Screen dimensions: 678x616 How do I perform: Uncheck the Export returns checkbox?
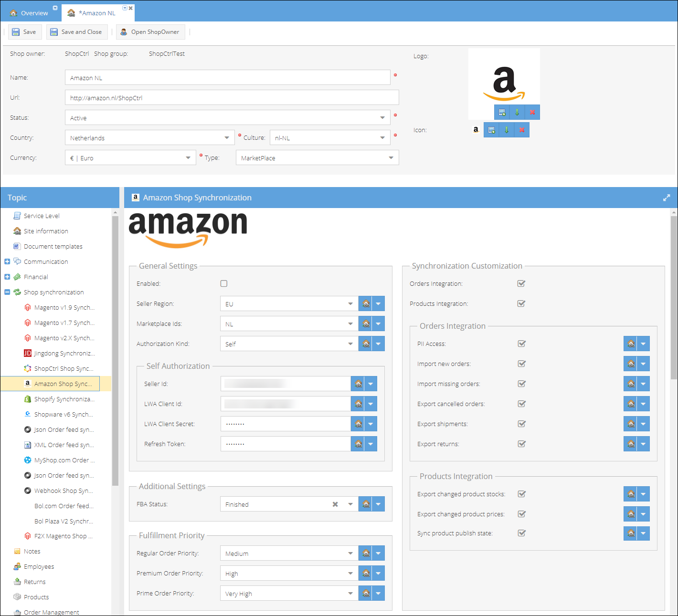(522, 444)
